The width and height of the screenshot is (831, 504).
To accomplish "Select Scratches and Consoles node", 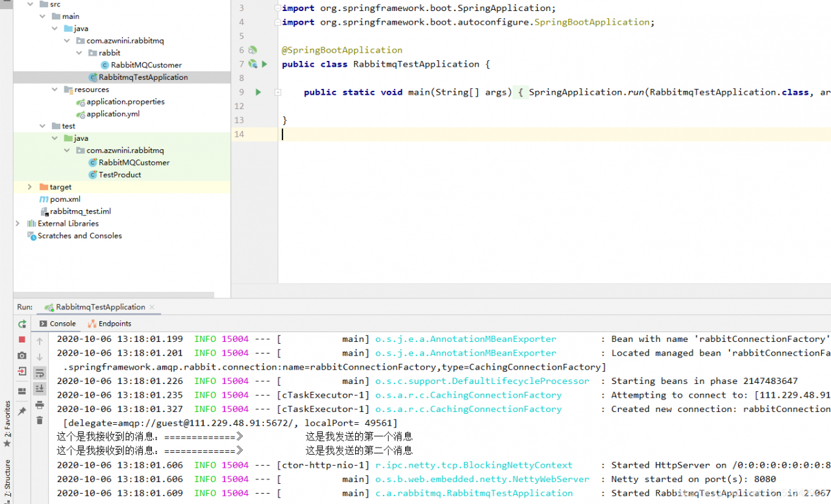I will [x=79, y=236].
